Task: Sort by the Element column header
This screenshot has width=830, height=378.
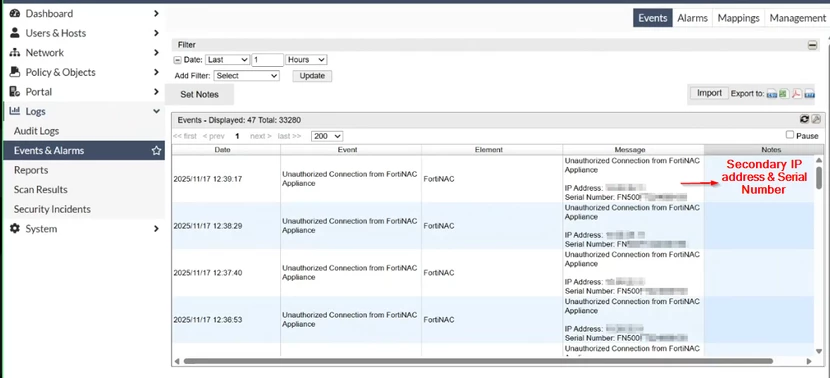Action: pyautogui.click(x=492, y=150)
